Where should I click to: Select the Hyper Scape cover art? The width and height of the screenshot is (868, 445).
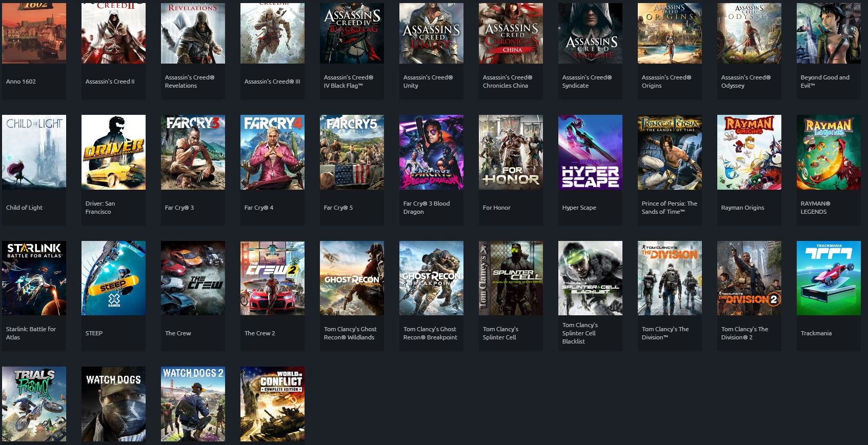click(590, 152)
